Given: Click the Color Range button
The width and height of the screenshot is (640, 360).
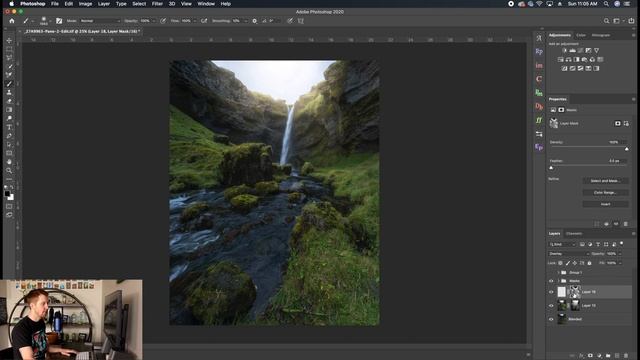Looking at the screenshot, I should coord(605,193).
